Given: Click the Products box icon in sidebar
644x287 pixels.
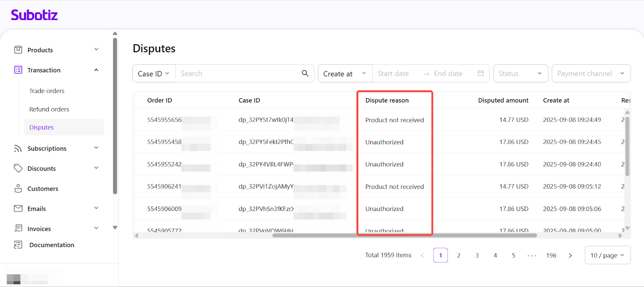Looking at the screenshot, I should click(18, 50).
